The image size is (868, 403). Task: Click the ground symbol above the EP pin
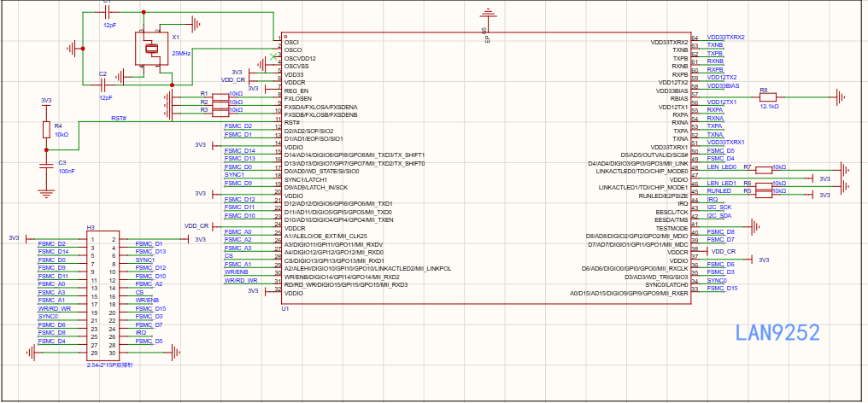tap(487, 13)
